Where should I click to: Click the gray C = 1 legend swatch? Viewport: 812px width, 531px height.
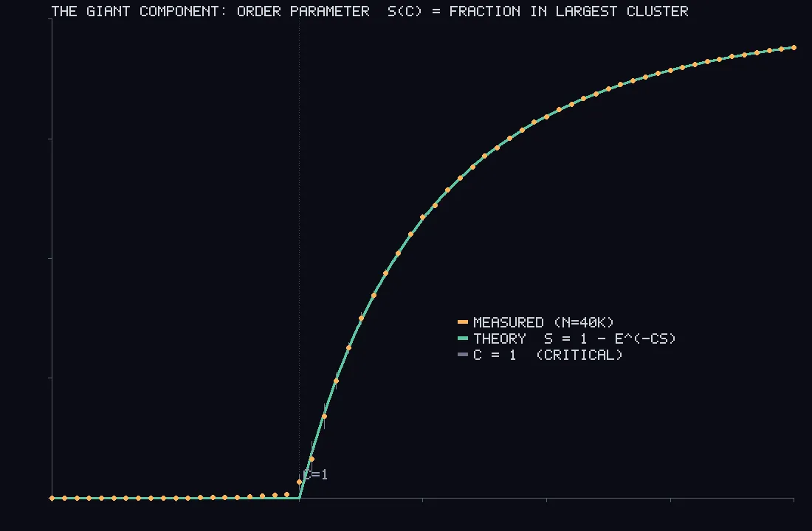click(x=463, y=355)
